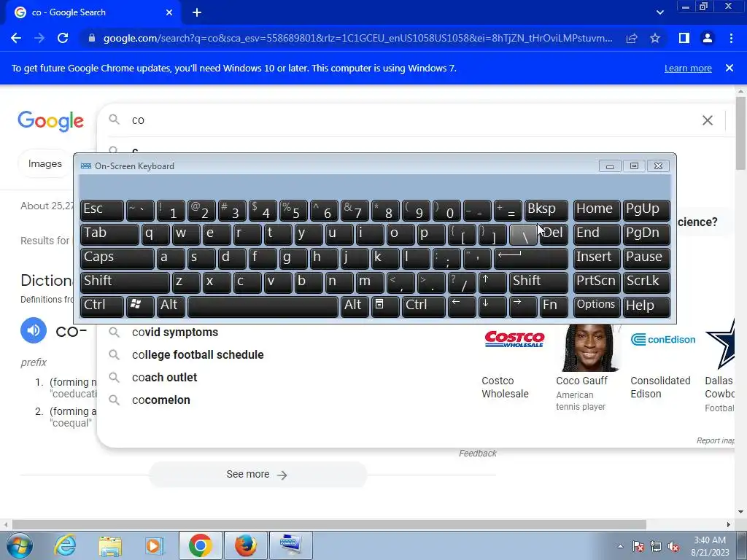Click the Google logo
The width and height of the screenshot is (747, 560).
tap(50, 121)
